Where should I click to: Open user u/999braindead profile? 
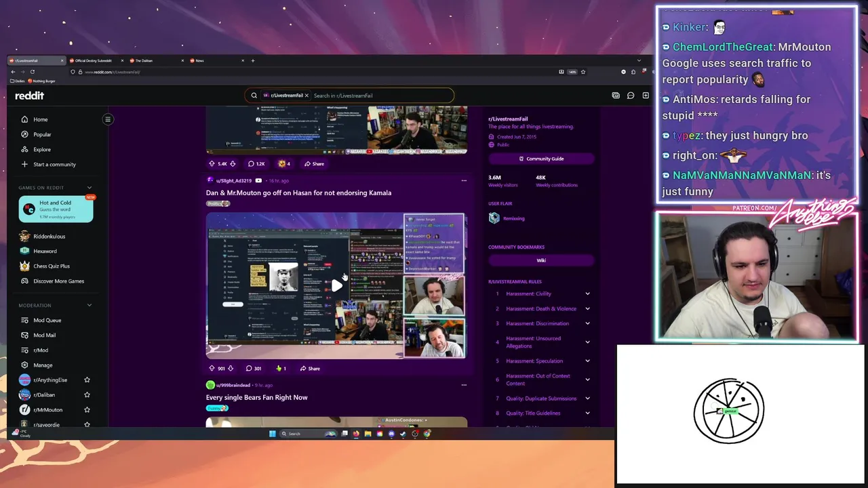pos(233,385)
